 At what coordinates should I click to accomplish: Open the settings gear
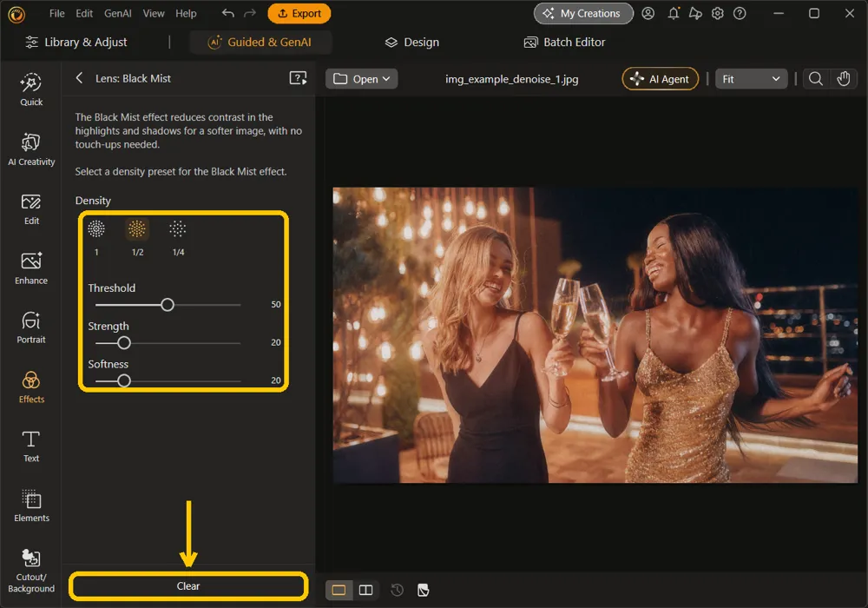tap(718, 13)
